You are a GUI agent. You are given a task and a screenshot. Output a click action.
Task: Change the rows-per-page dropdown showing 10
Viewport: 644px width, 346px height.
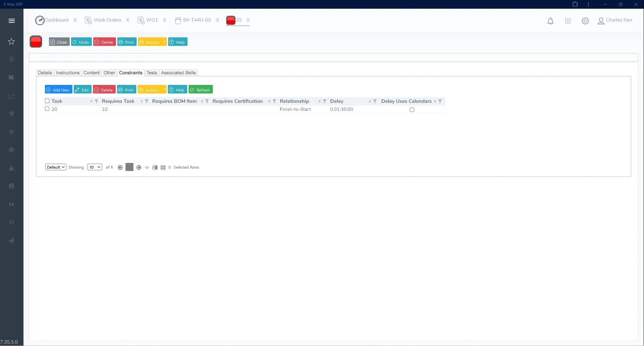click(95, 167)
